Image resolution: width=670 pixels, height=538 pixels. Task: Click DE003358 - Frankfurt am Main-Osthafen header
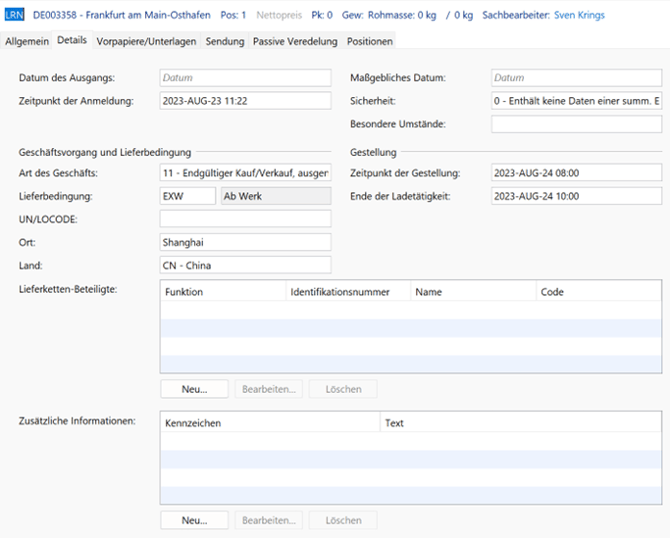point(122,15)
